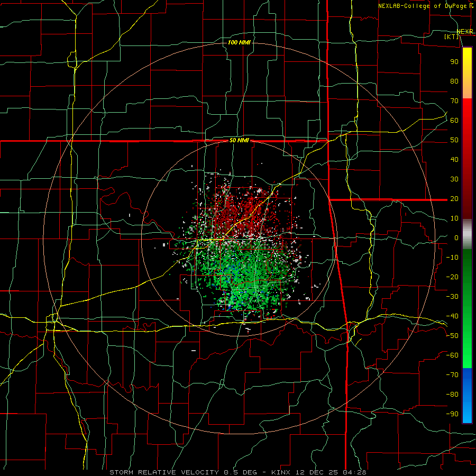Click the 12 DEC 25 date text

[317, 472]
